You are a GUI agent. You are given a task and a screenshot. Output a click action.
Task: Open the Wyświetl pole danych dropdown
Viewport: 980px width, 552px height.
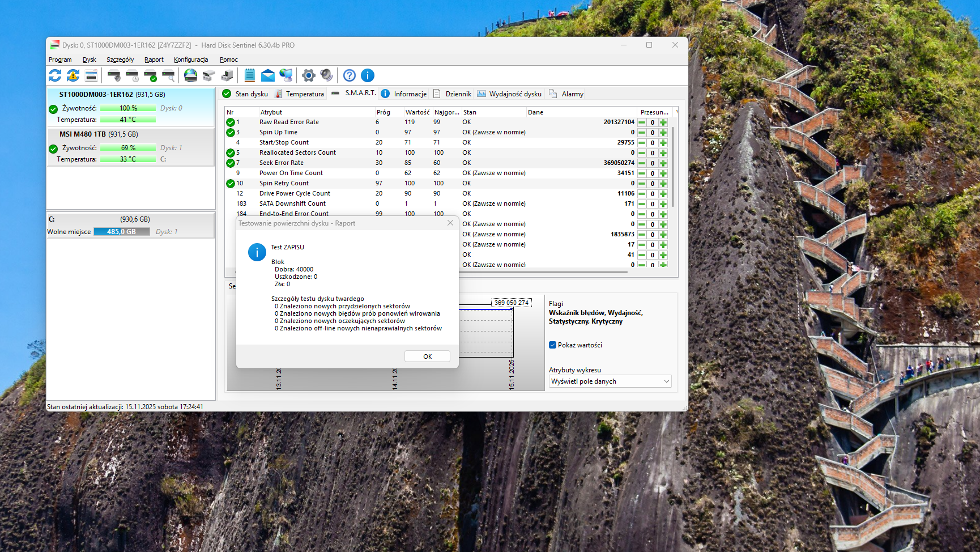610,381
